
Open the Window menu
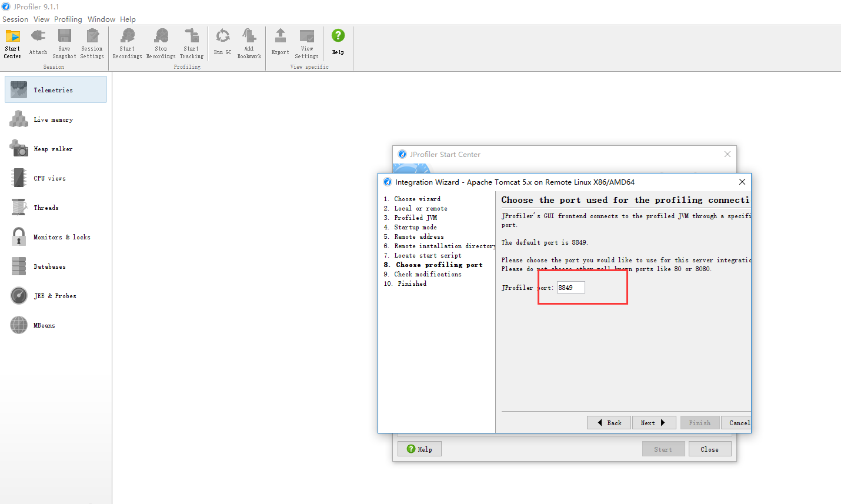[101, 19]
